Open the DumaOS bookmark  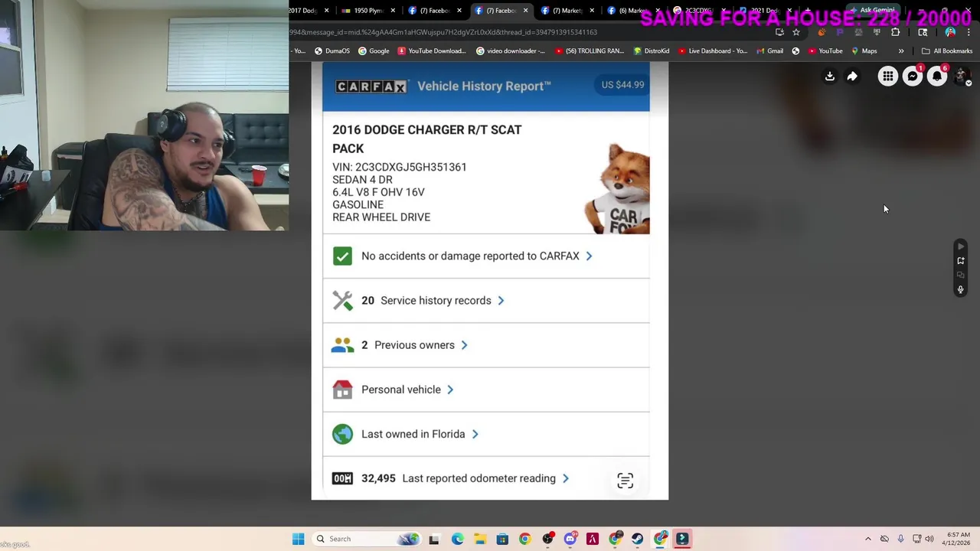332,51
